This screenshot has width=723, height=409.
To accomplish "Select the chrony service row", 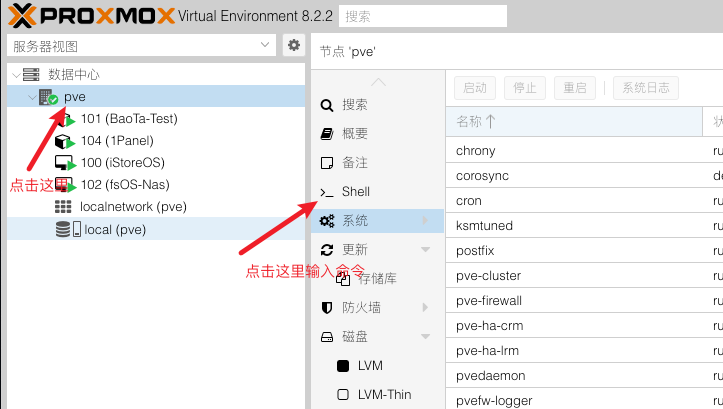I will 584,150.
